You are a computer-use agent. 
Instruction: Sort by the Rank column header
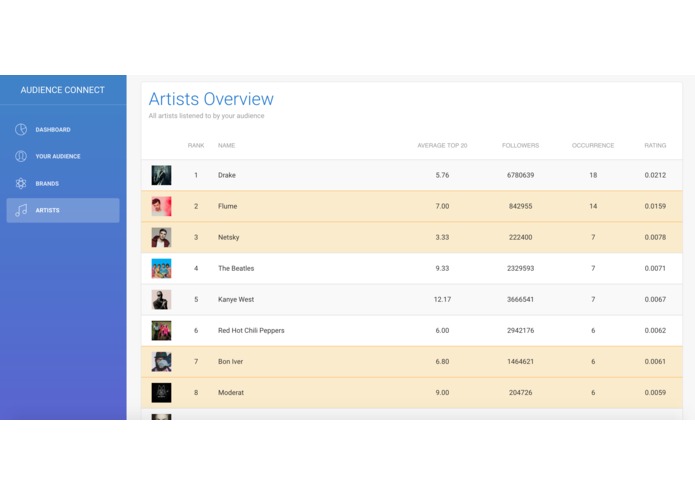pyautogui.click(x=196, y=145)
